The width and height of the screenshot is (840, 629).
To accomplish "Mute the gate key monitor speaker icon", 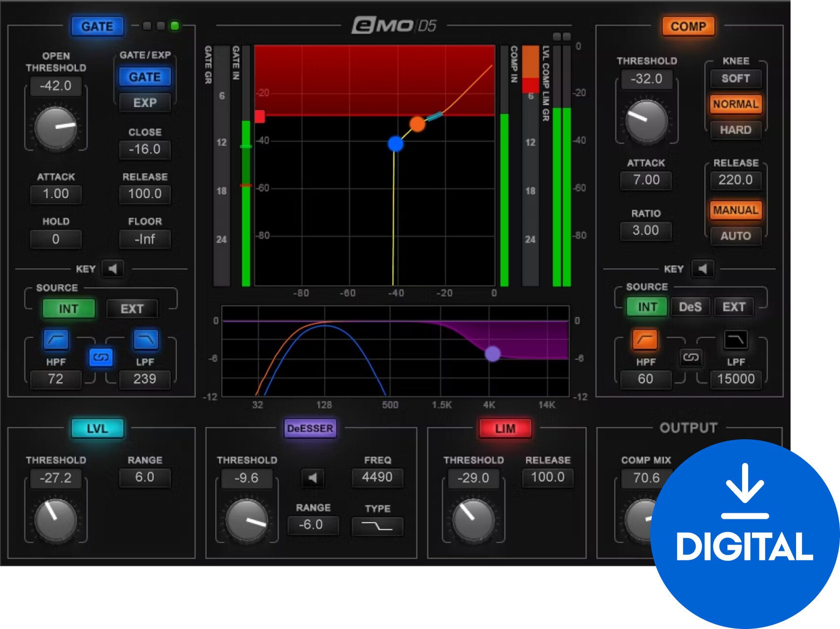I will click(x=113, y=269).
